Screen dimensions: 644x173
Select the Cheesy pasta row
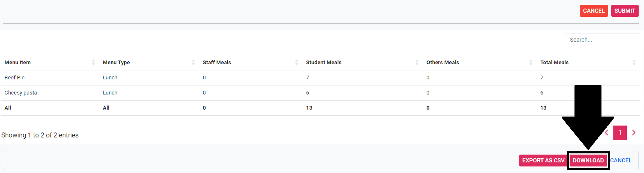point(21,93)
